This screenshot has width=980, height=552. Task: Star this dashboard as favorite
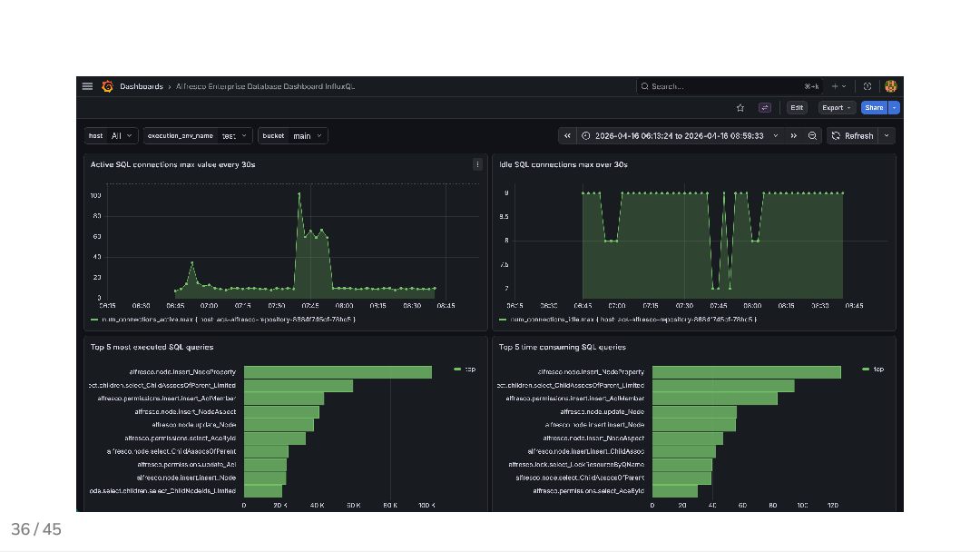click(740, 108)
